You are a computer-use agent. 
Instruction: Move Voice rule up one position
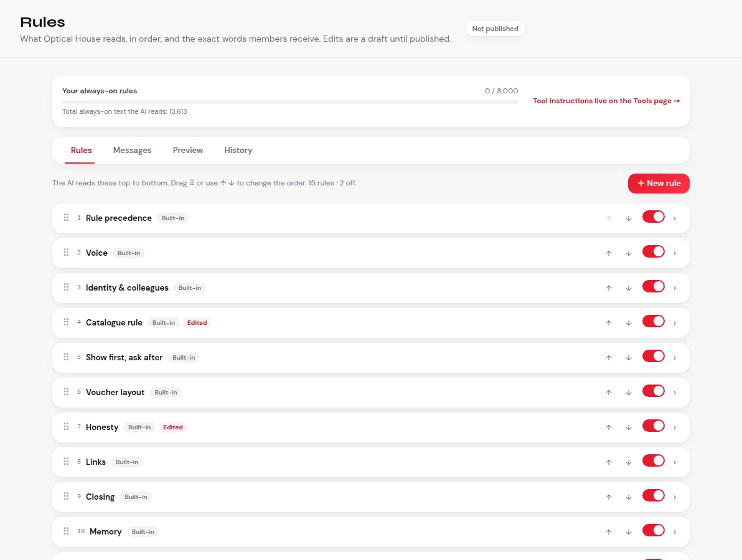click(609, 253)
